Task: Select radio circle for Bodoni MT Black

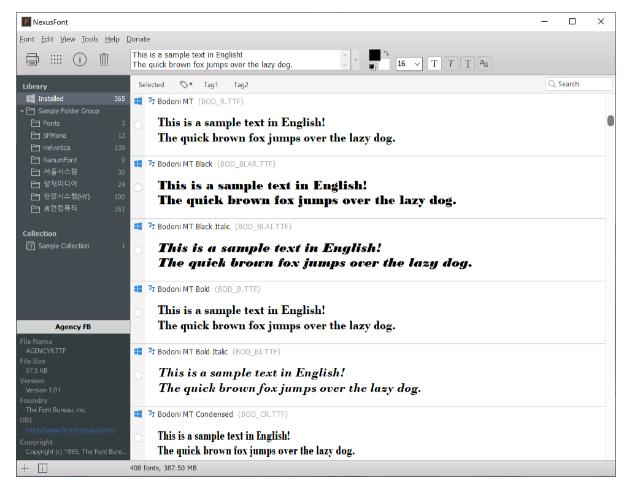Action: (x=138, y=187)
